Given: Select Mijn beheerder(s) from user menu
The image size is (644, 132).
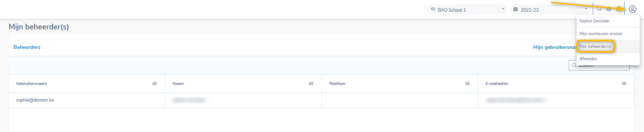Looking at the screenshot, I should point(595,46).
